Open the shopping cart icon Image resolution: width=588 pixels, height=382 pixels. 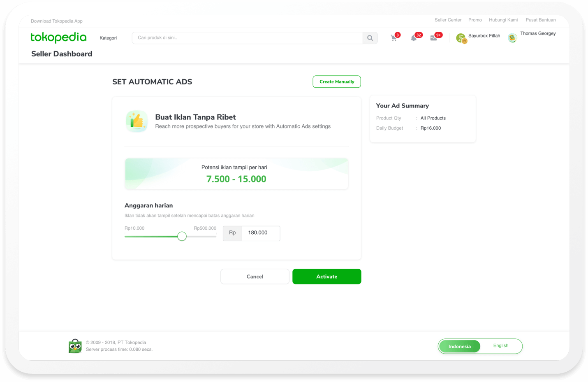394,38
